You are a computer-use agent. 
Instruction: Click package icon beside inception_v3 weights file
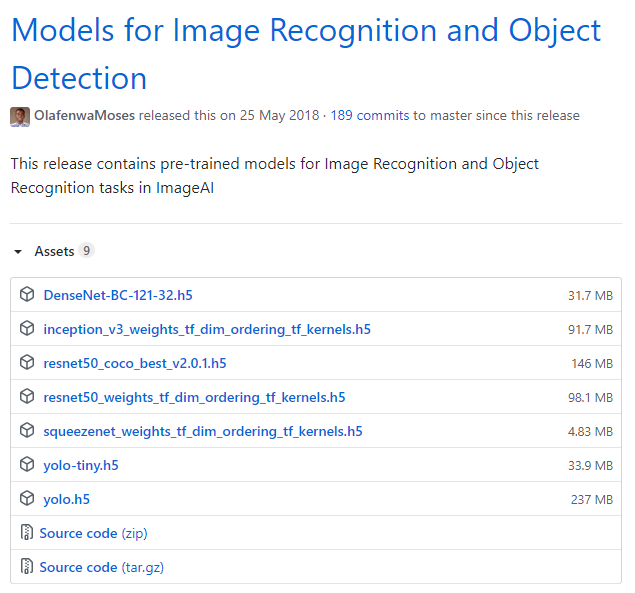pyautogui.click(x=27, y=328)
